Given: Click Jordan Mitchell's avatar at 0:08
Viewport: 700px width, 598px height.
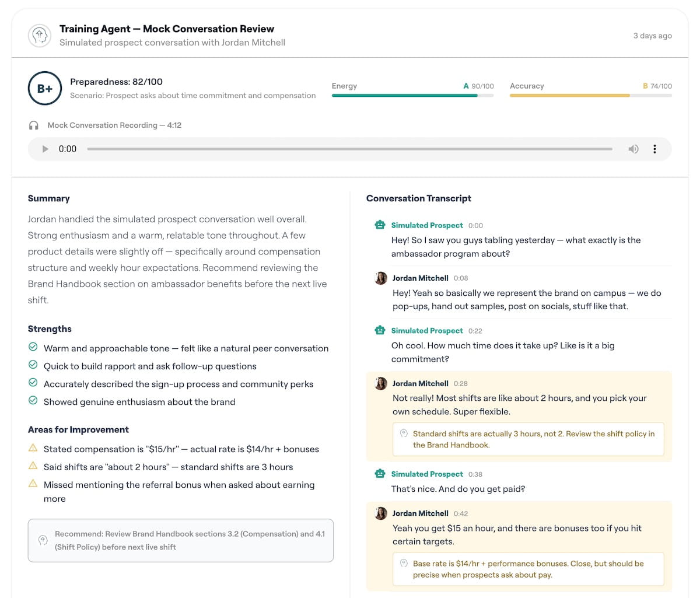Looking at the screenshot, I should click(x=381, y=278).
